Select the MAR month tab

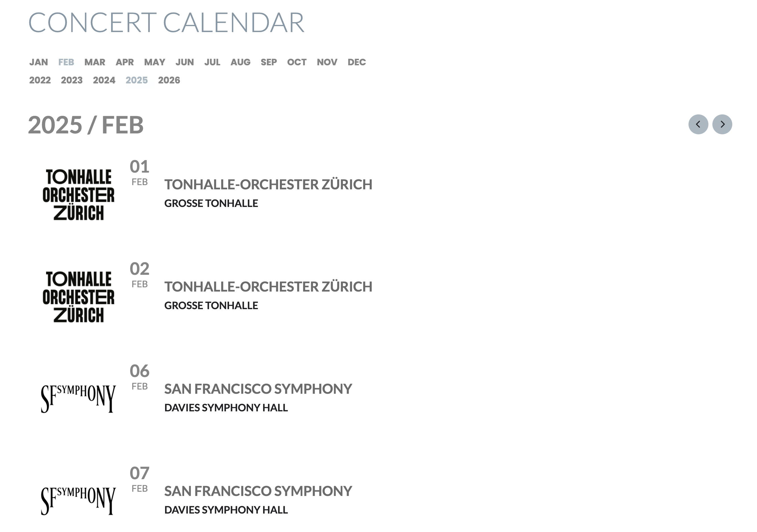(x=95, y=62)
